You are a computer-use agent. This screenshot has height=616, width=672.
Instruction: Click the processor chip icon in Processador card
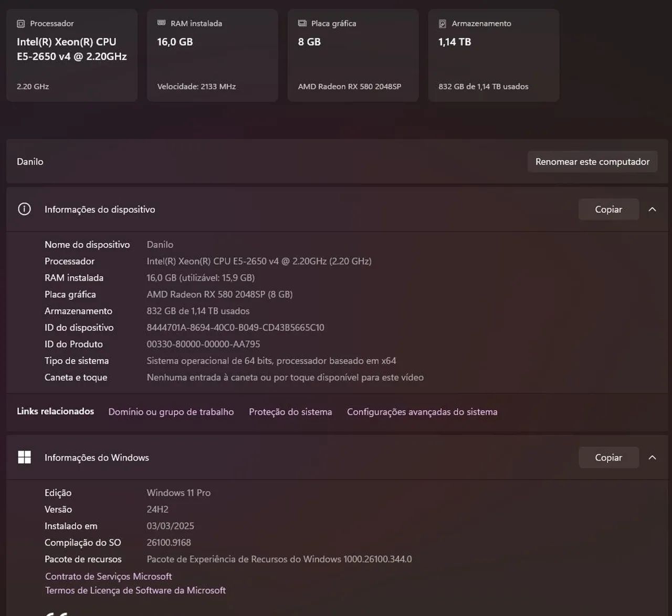[x=21, y=24]
